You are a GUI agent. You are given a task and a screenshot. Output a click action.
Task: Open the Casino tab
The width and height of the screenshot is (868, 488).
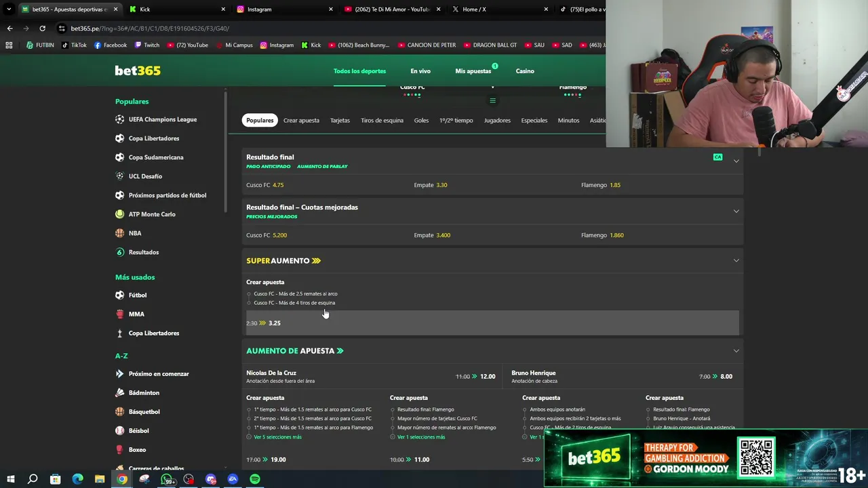pos(525,71)
